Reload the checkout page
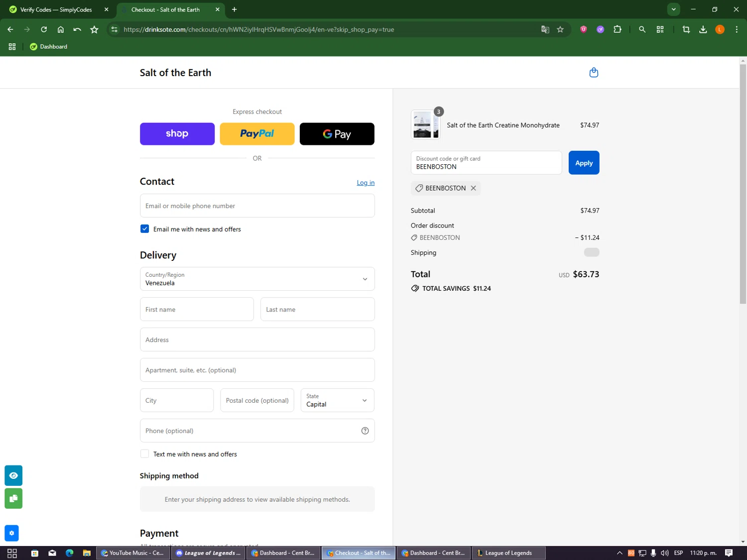 click(44, 29)
